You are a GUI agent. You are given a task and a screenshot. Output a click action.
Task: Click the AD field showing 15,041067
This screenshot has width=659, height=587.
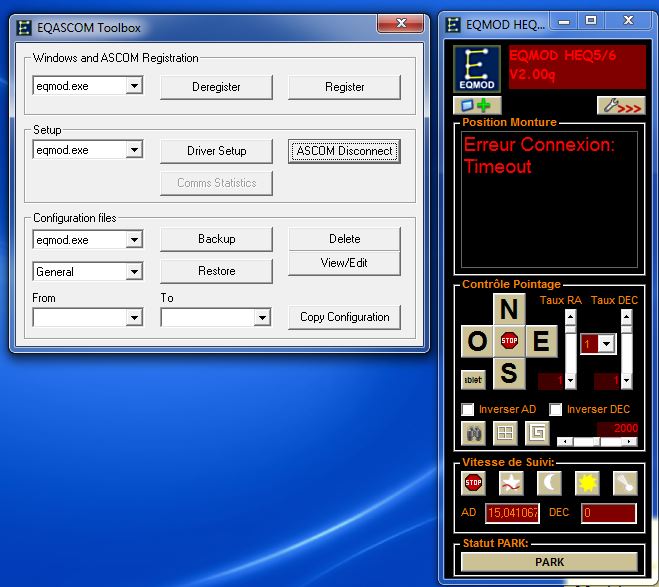[512, 513]
